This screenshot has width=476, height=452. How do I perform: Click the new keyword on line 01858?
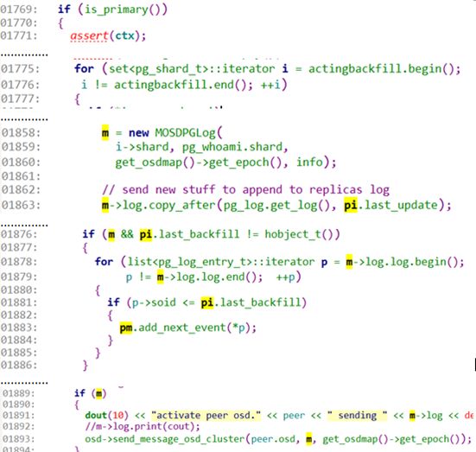(139, 133)
